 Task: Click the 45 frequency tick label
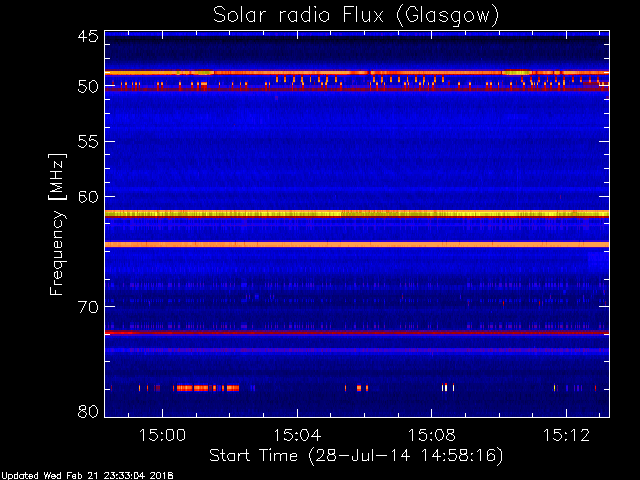[x=88, y=36]
